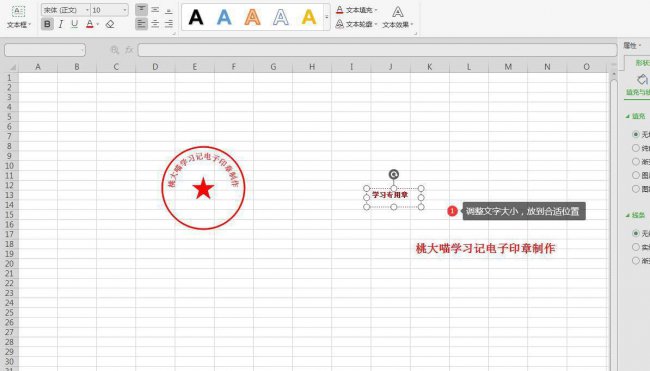Open the font color dropdown arrow
The image size is (650, 371).
(98, 24)
